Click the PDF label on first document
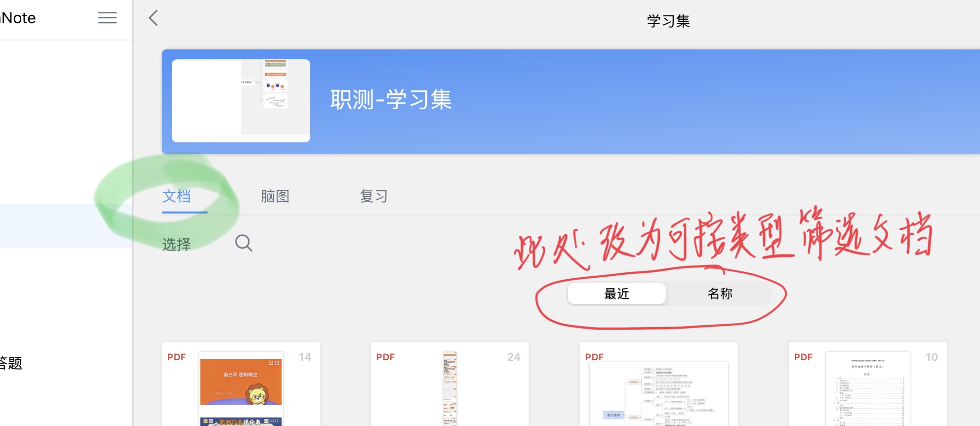Viewport: 980px width, 426px height. 176,357
